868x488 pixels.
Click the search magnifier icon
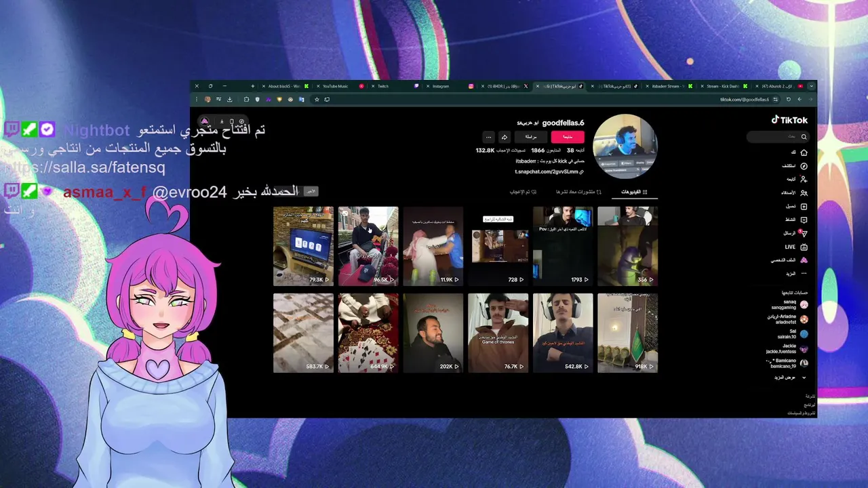[804, 137]
